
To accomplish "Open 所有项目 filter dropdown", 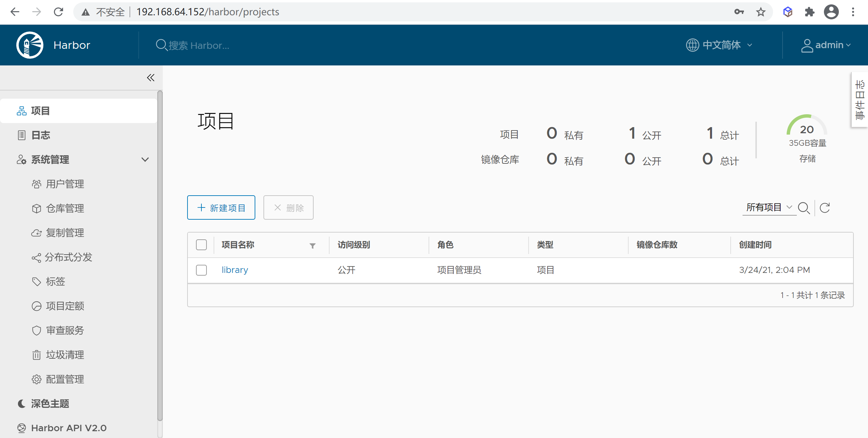I will click(x=769, y=207).
